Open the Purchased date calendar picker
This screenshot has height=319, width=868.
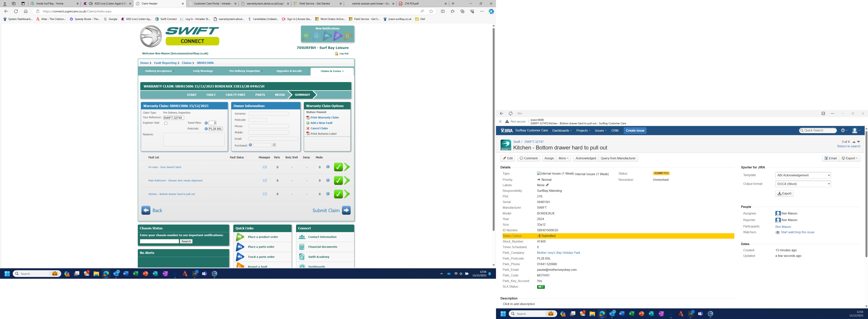[x=274, y=145]
